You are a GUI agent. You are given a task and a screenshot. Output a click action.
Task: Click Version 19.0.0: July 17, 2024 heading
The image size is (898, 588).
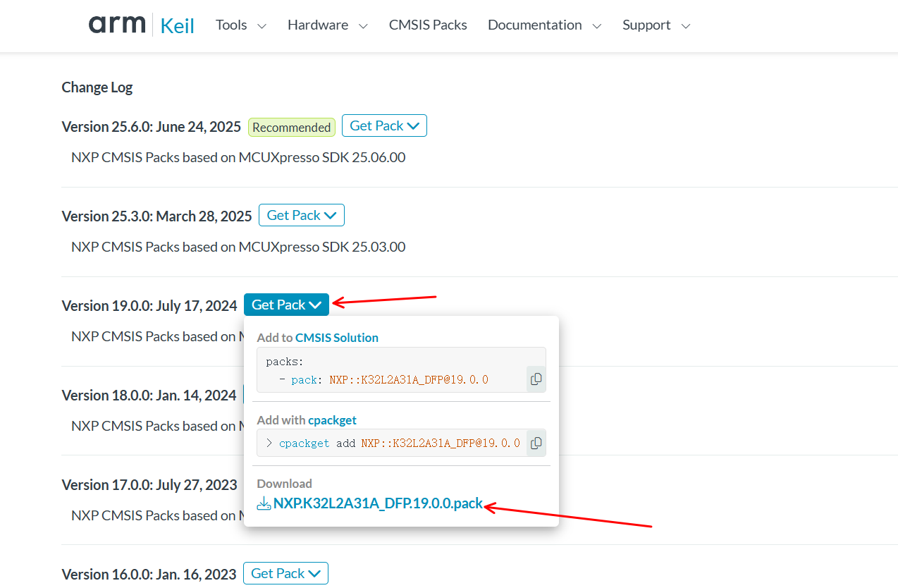point(149,306)
